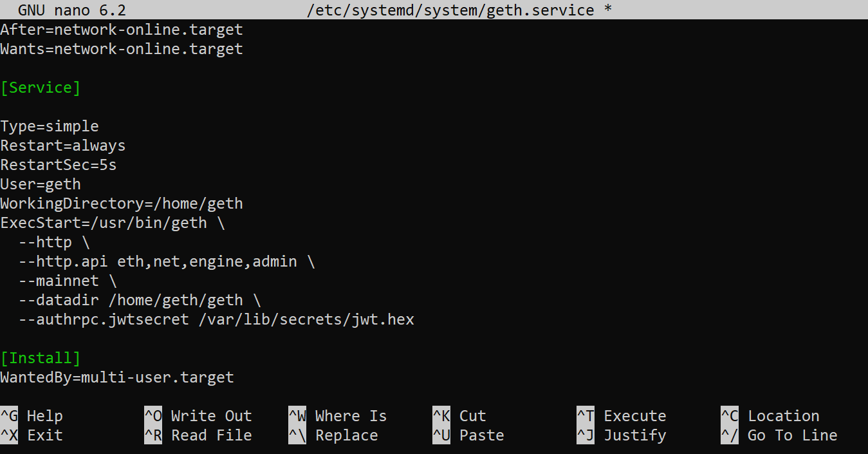Place cursor on the [Service] section header
The image size is (868, 454).
[x=41, y=88]
